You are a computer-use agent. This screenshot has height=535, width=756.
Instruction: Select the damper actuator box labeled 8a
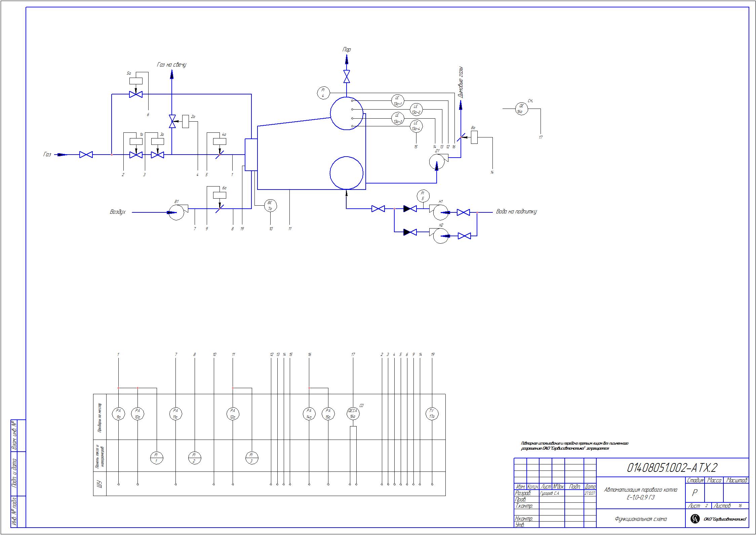(474, 137)
